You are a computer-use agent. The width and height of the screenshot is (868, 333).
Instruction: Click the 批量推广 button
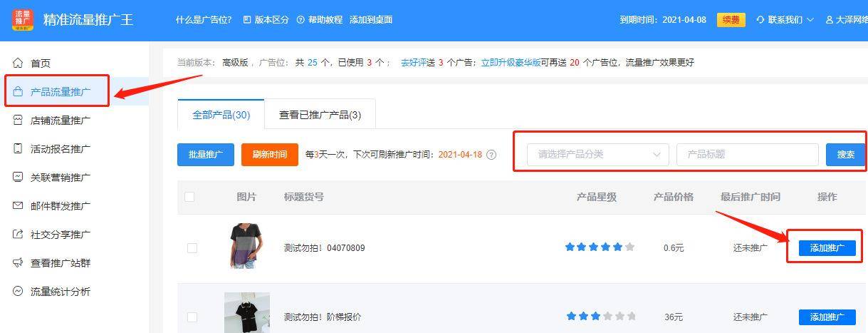click(206, 154)
